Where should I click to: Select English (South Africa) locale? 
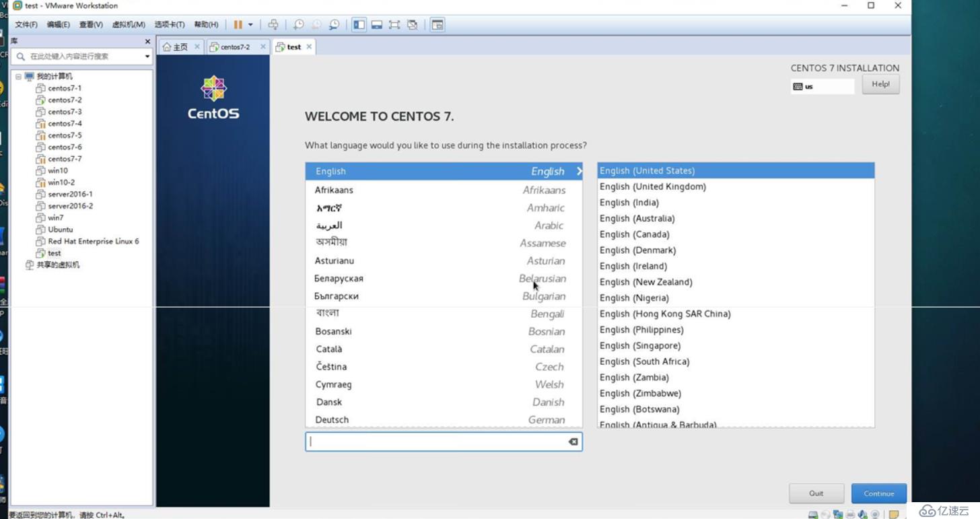coord(736,361)
